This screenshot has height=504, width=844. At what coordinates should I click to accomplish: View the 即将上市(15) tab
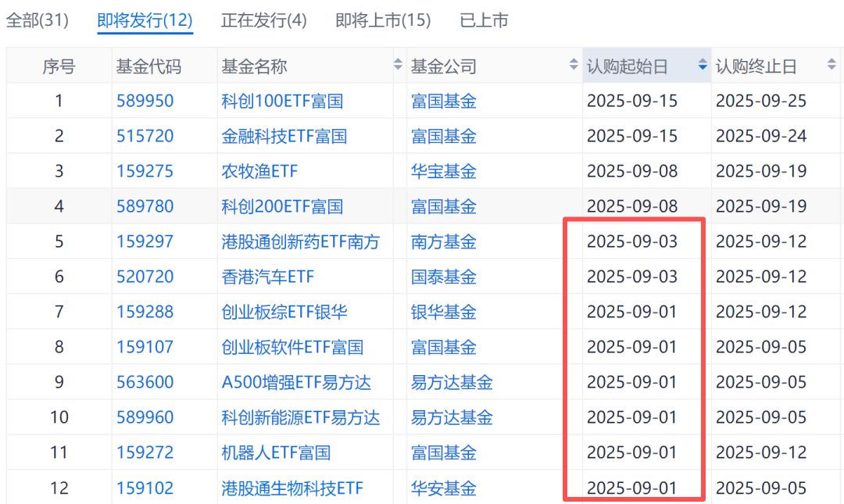pyautogui.click(x=383, y=20)
